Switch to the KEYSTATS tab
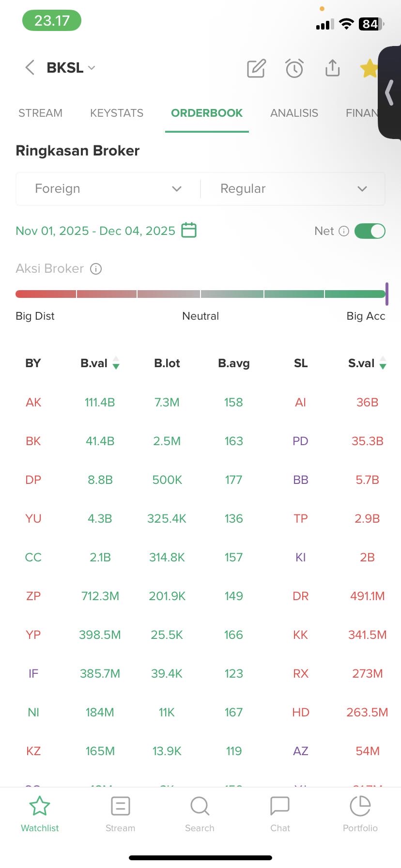 coord(117,113)
